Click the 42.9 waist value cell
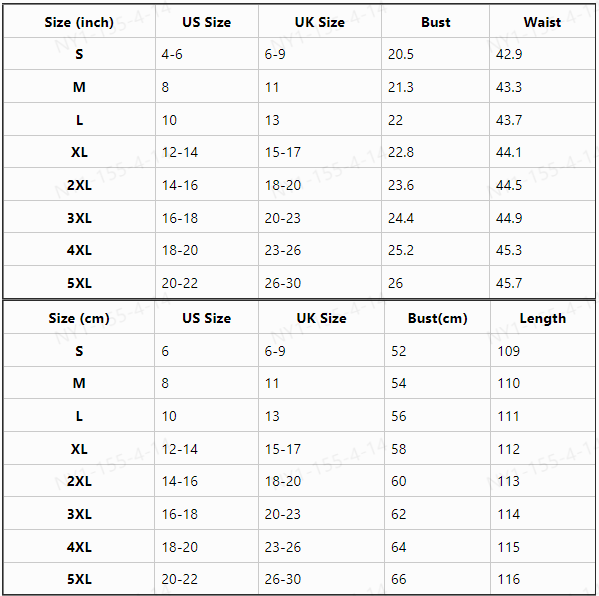The height and width of the screenshot is (596, 599). pos(542,54)
